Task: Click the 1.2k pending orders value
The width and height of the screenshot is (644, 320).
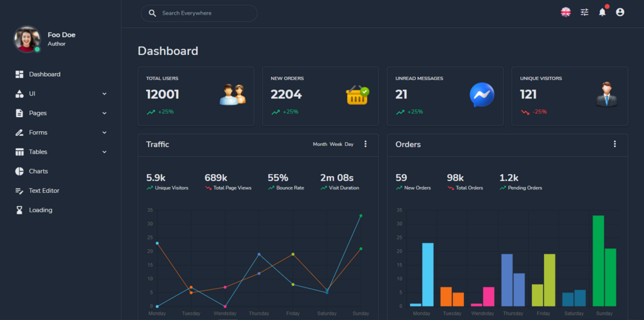Action: 509,178
